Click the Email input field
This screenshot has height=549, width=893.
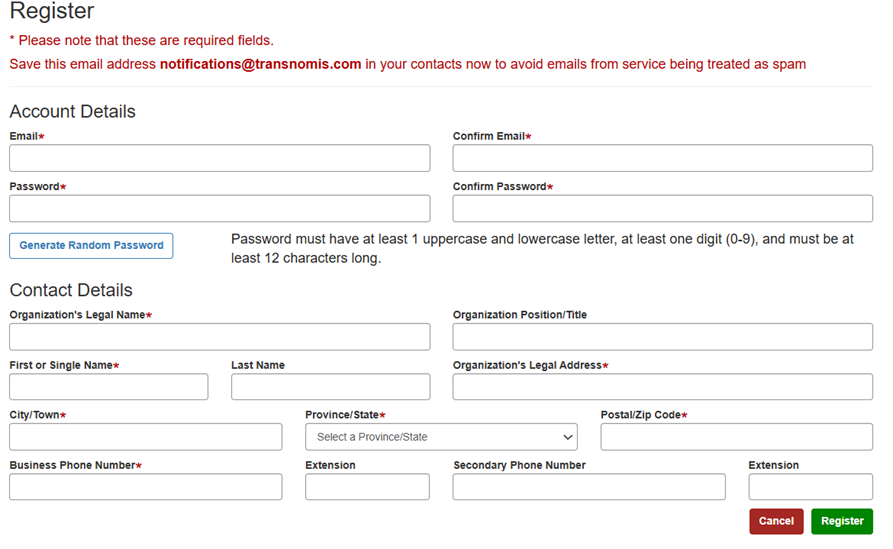219,158
